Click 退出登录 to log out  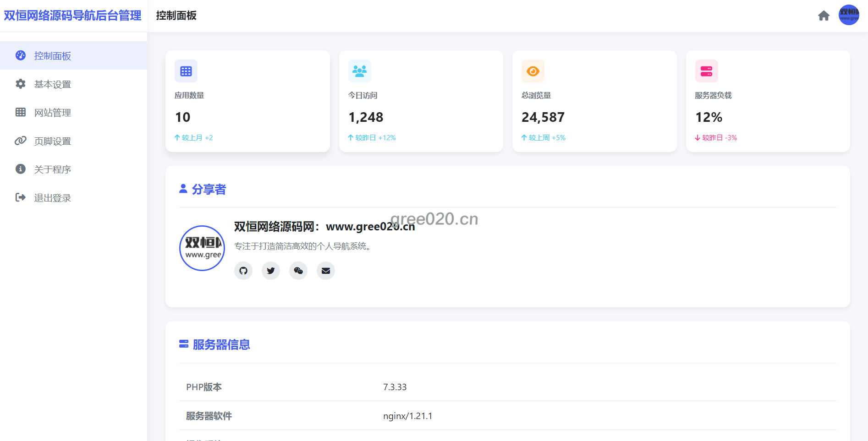click(x=53, y=198)
